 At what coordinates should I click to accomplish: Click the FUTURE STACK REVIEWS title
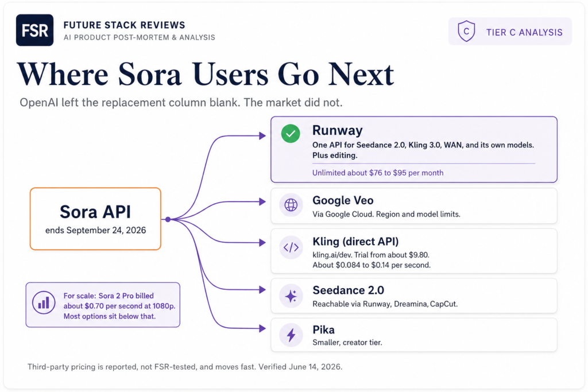pyautogui.click(x=124, y=25)
